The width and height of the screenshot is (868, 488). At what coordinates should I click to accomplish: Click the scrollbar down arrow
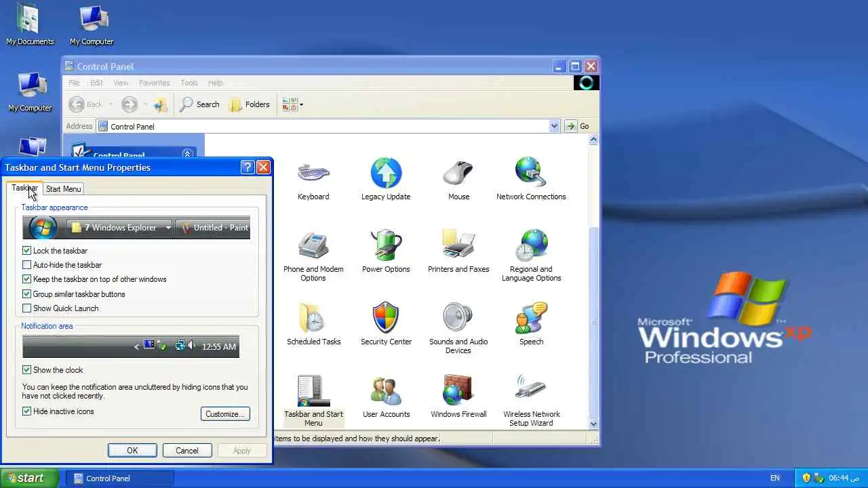click(593, 424)
